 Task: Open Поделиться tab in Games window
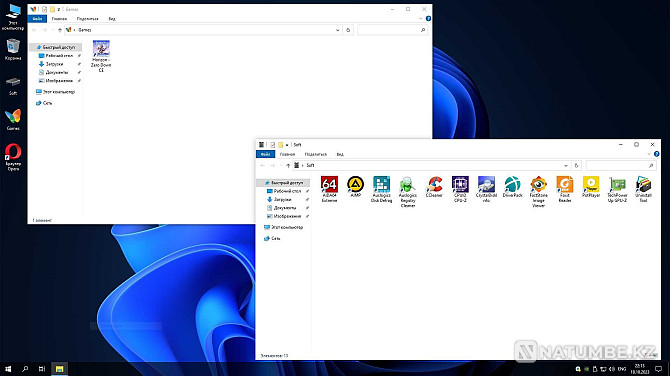pyautogui.click(x=88, y=19)
